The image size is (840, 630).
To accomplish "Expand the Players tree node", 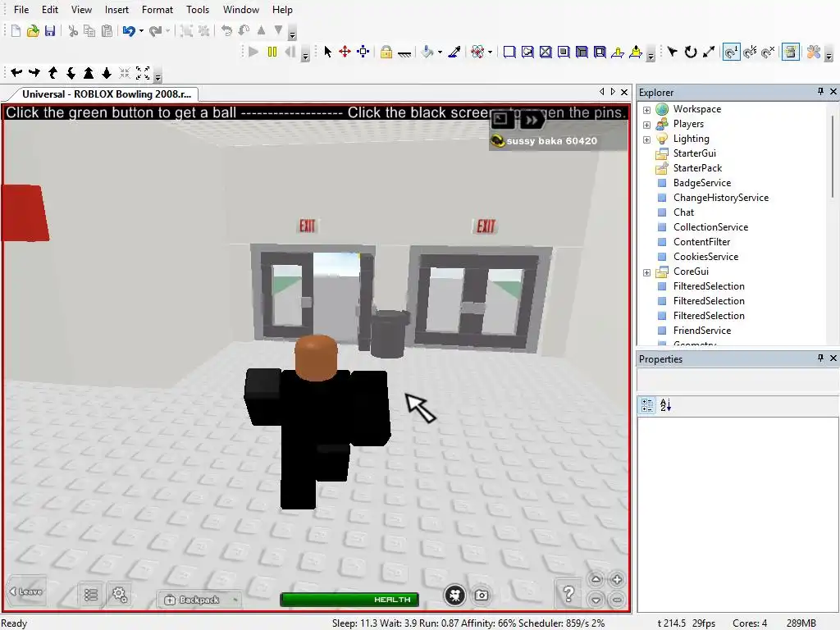I will pyautogui.click(x=646, y=125).
